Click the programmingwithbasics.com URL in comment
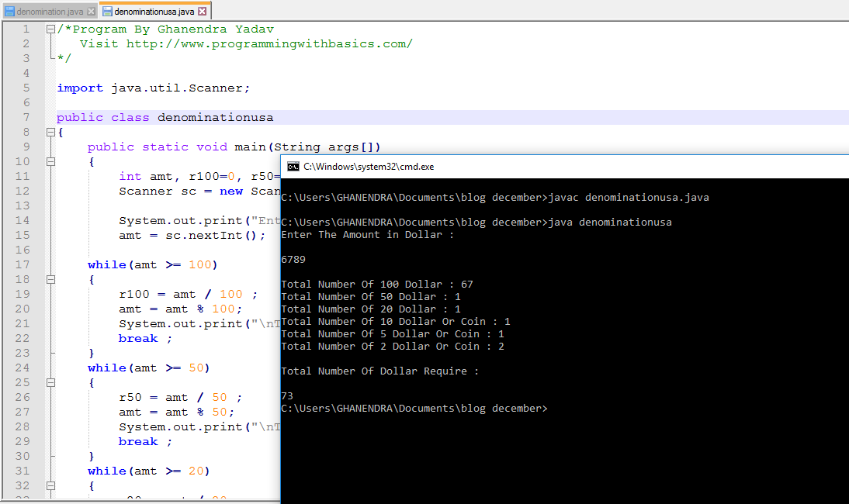The width and height of the screenshot is (849, 504). tap(269, 43)
